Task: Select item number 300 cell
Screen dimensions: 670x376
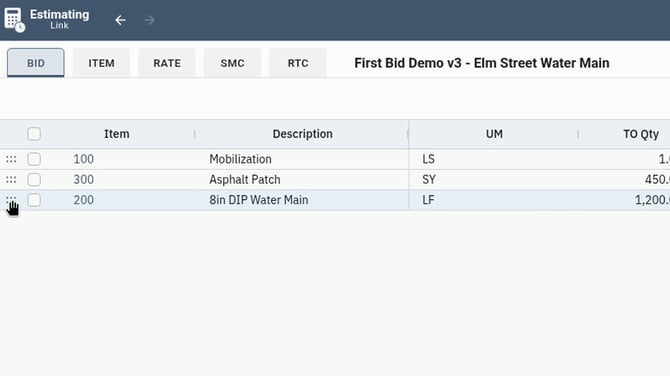Action: [83, 179]
